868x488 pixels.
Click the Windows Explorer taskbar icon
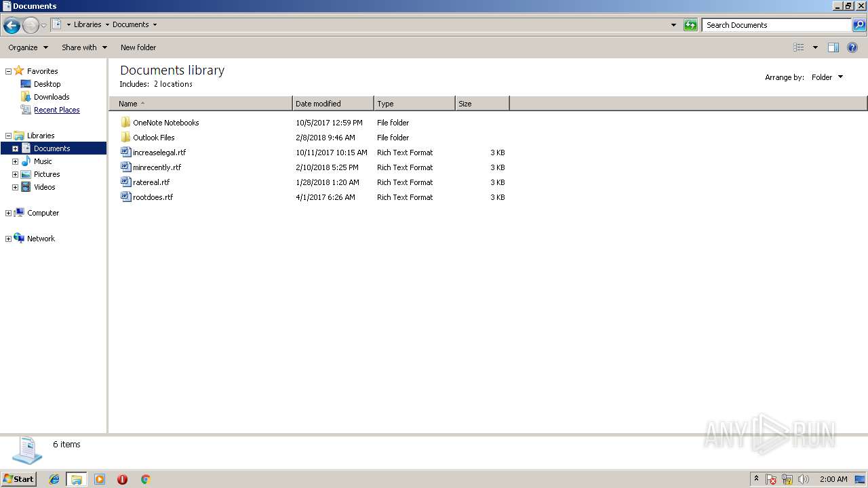click(x=77, y=479)
